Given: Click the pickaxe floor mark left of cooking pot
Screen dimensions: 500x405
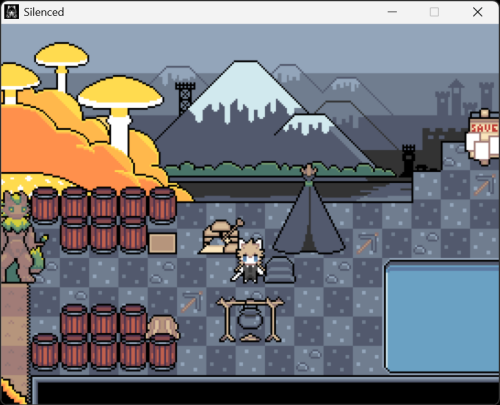Looking at the screenshot, I should click(192, 302).
